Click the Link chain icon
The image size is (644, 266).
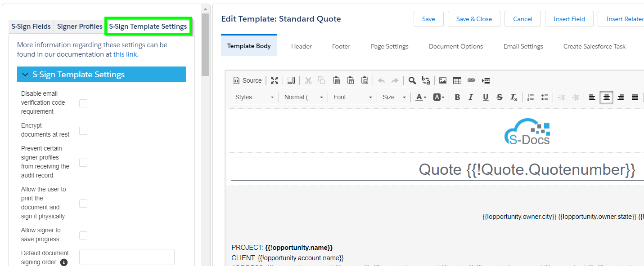(x=471, y=80)
